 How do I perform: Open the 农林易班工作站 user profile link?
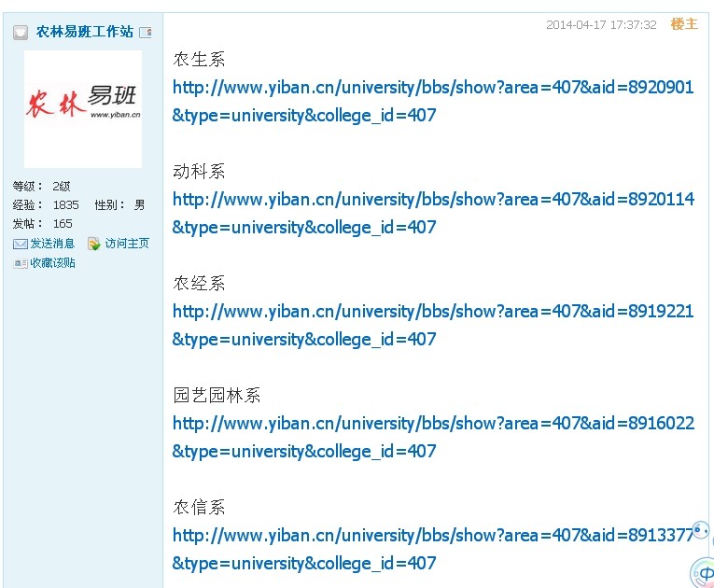pyautogui.click(x=84, y=33)
